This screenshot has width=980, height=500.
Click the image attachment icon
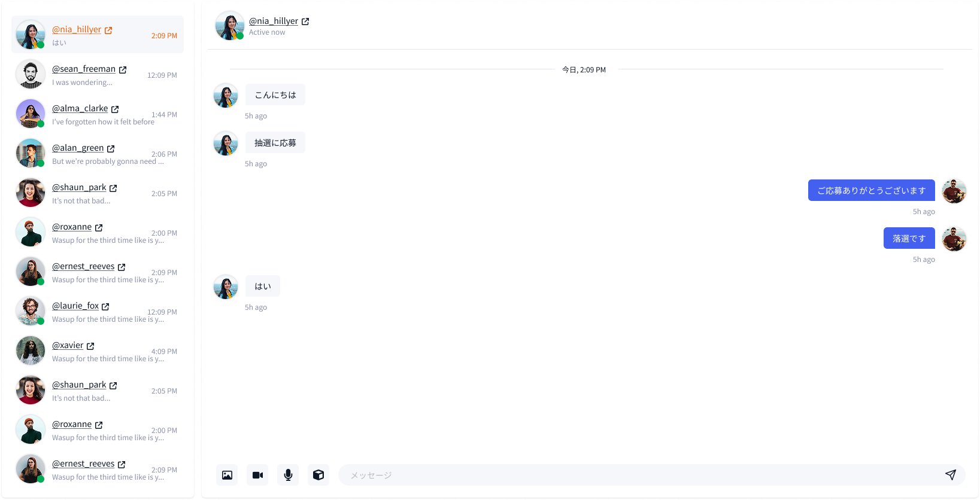(227, 475)
